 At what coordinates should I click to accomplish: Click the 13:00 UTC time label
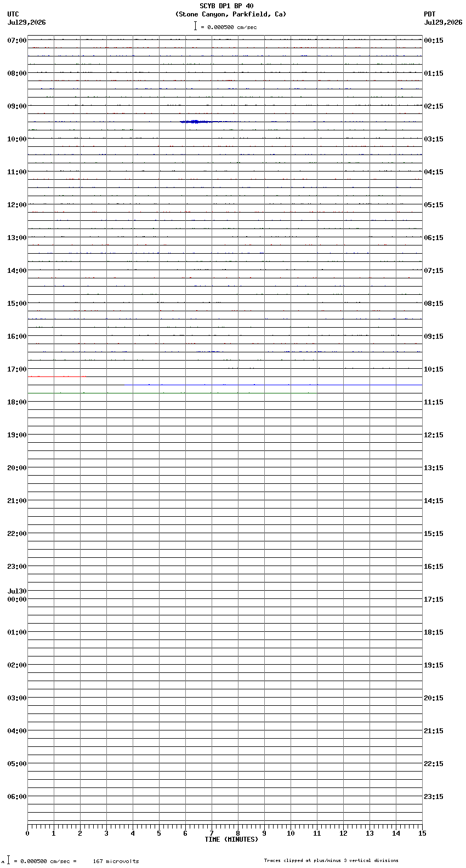[17, 238]
